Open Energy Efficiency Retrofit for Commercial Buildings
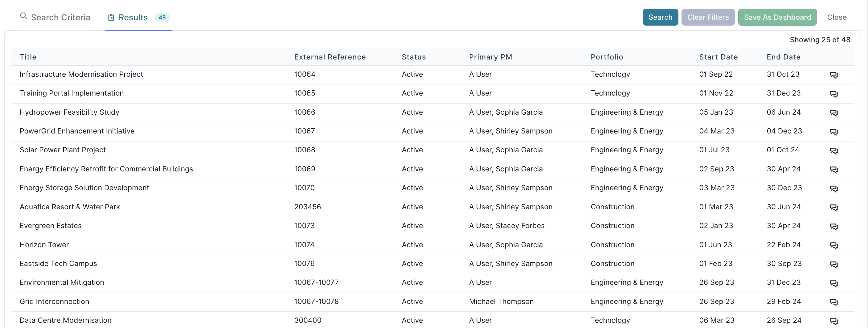This screenshot has width=868, height=328. 106,169
